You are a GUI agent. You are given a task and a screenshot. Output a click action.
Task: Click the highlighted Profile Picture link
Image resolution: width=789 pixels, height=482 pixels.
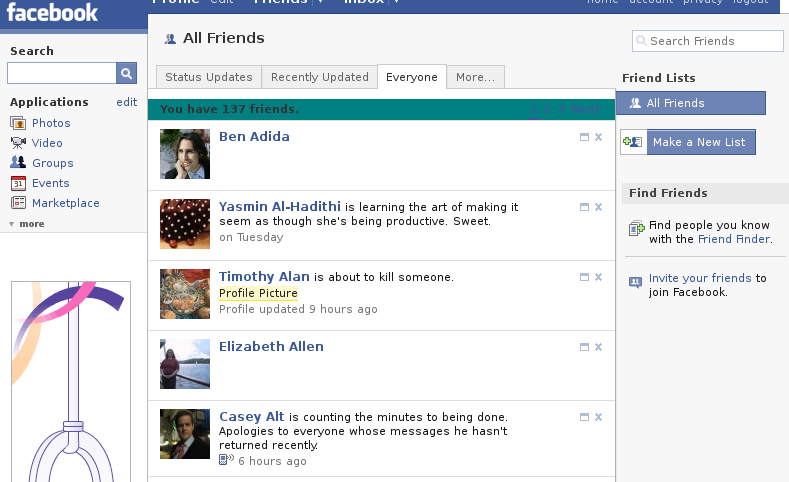[x=258, y=293]
